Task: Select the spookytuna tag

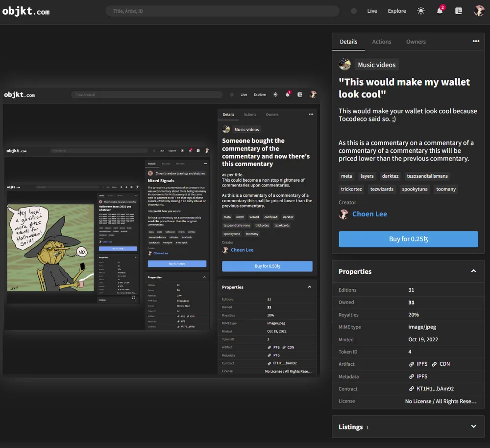Action: tap(415, 189)
